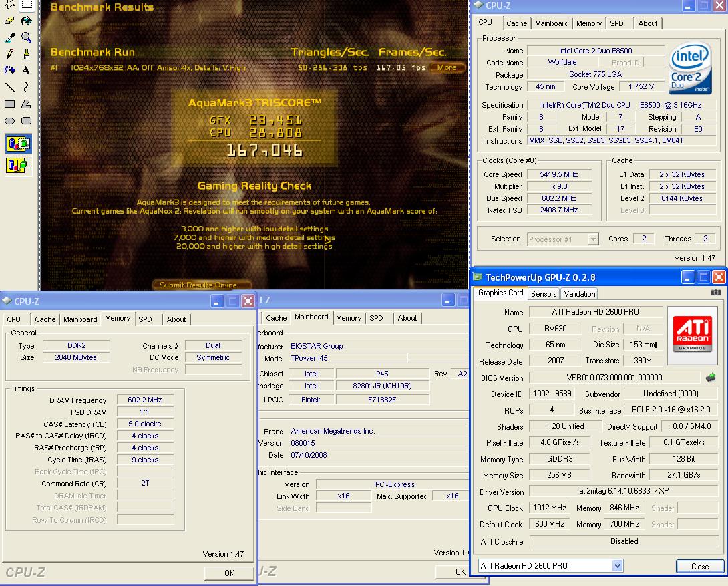This screenshot has width=728, height=586.
Task: Open About tab in bottom-left CPU-Z Memory window
Action: [x=176, y=319]
